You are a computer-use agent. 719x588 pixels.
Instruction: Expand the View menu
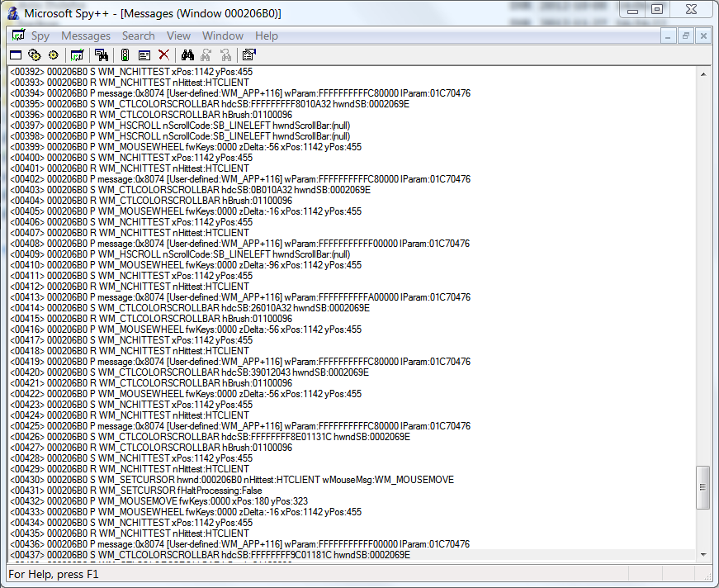[178, 36]
